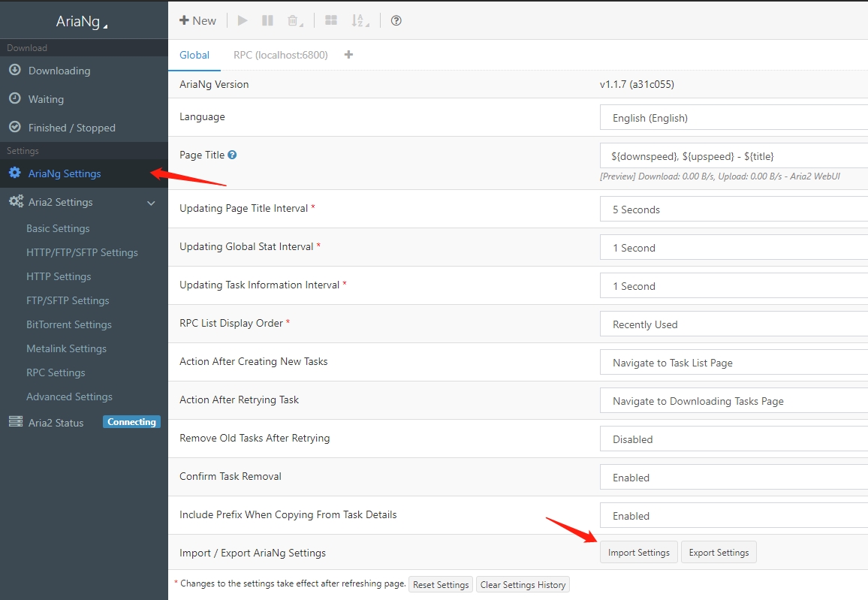The width and height of the screenshot is (868, 600).
Task: Open Updating Global Stat Interval dropdown
Action: 734,248
